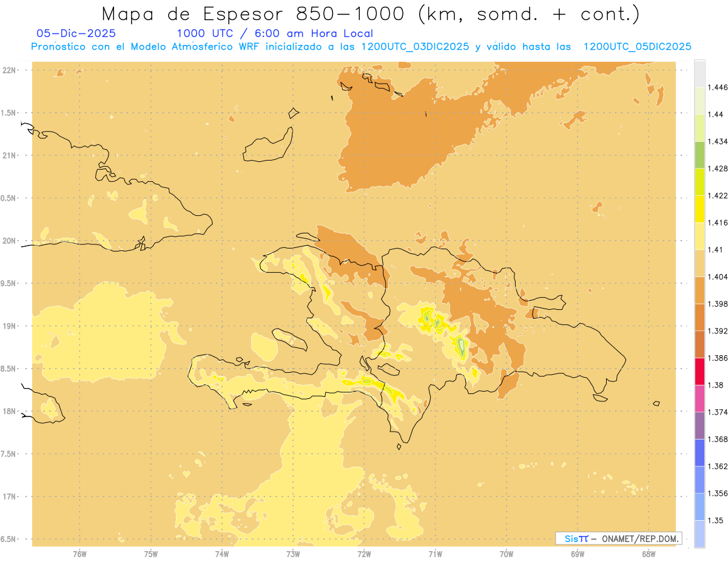Click the '1.374' legend value
Viewport: 728px width, 562px height.
pyautogui.click(x=719, y=412)
